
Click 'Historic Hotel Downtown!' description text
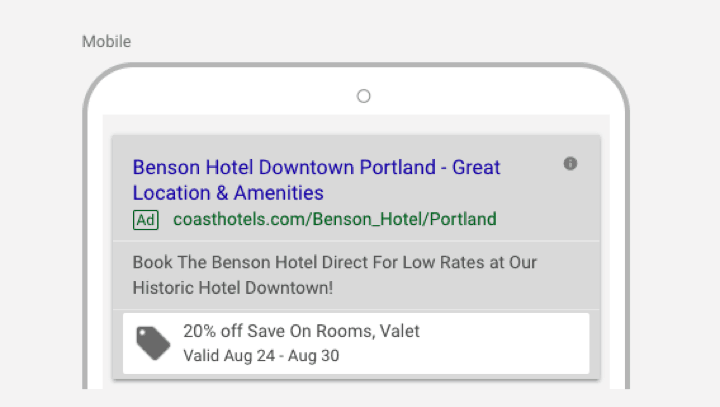(x=232, y=288)
